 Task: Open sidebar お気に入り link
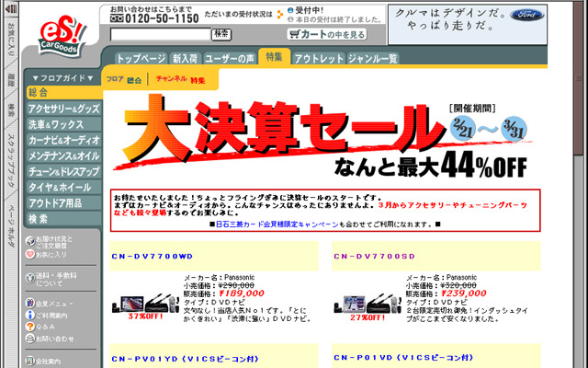(x=51, y=255)
